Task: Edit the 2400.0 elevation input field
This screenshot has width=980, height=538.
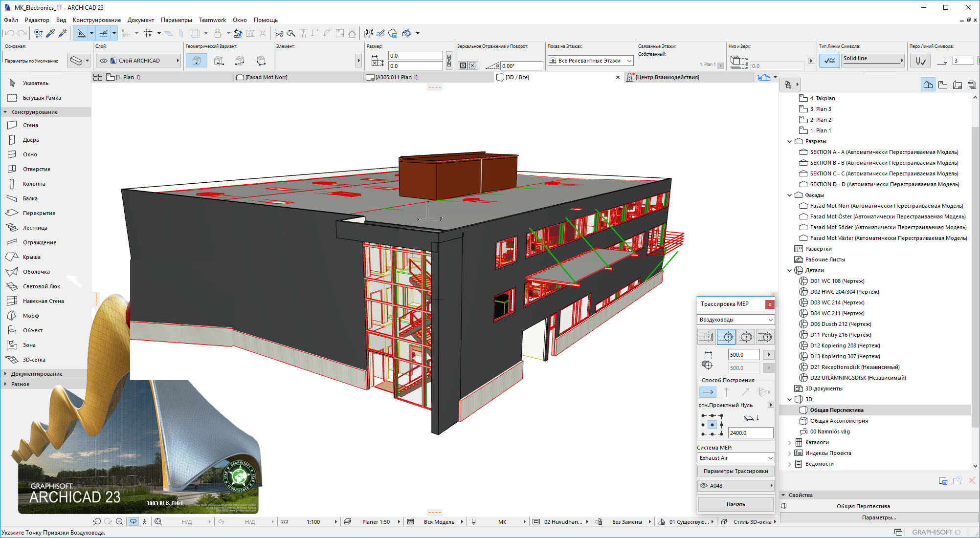Action: click(x=751, y=432)
